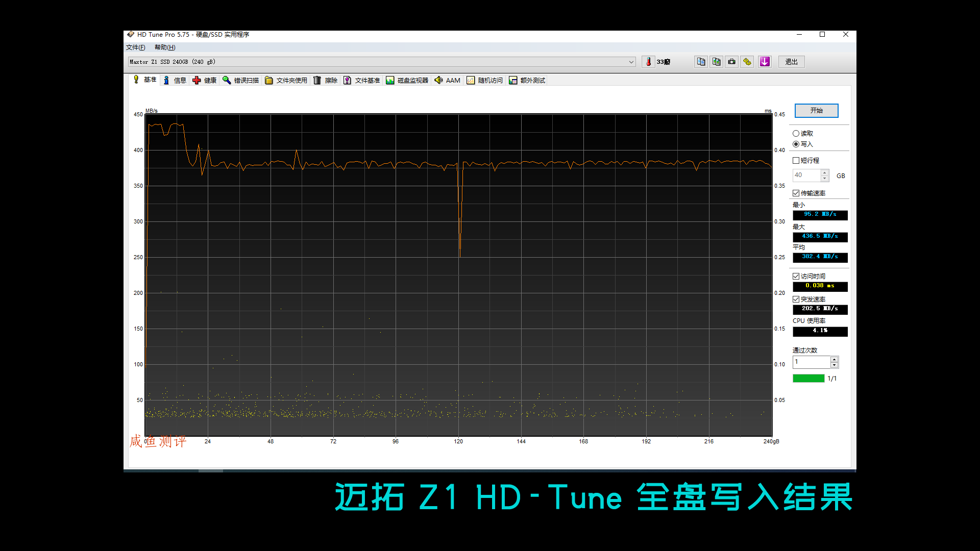Viewport: 980px width, 551px height.
Task: Copy text results to clipboard icon
Action: coord(701,62)
